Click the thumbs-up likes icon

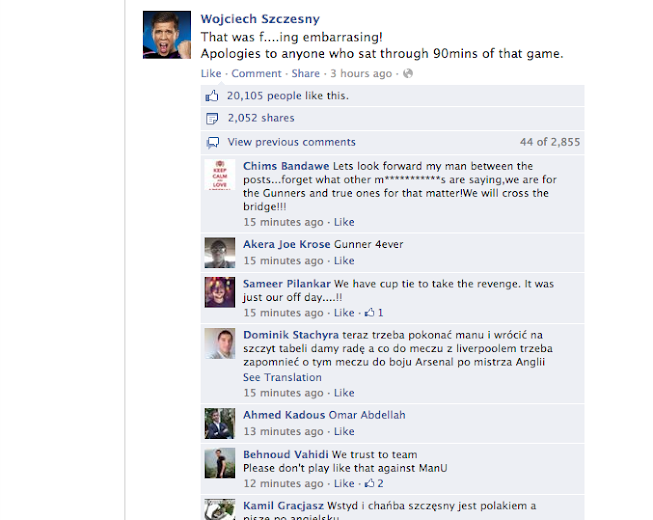212,96
